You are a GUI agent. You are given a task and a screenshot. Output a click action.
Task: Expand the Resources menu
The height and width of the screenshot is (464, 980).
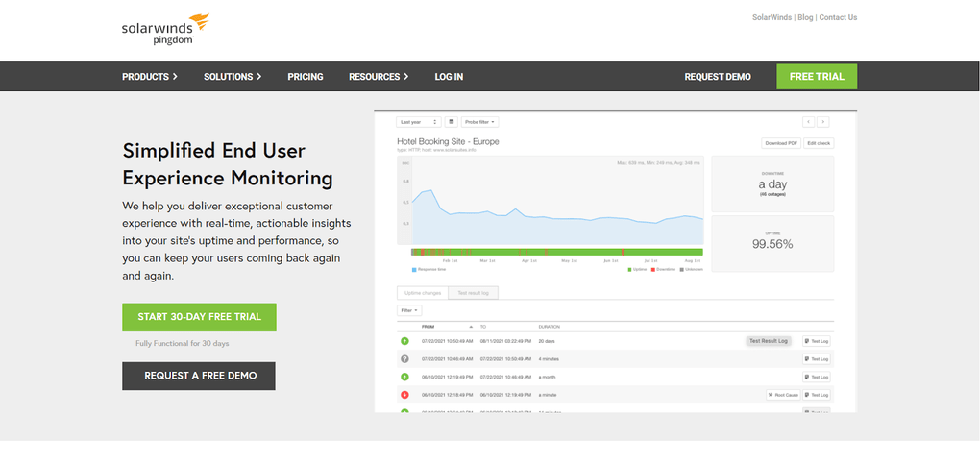pyautogui.click(x=379, y=76)
